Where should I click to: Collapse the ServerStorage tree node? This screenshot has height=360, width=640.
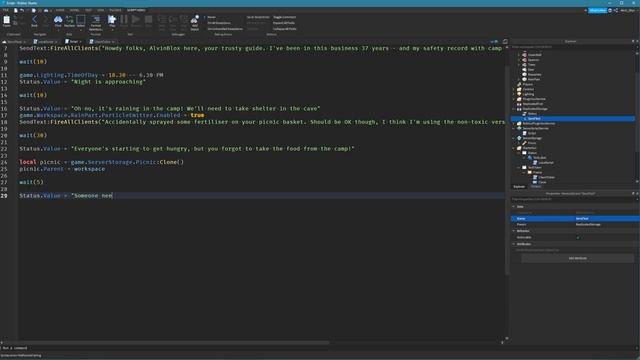tap(514, 138)
